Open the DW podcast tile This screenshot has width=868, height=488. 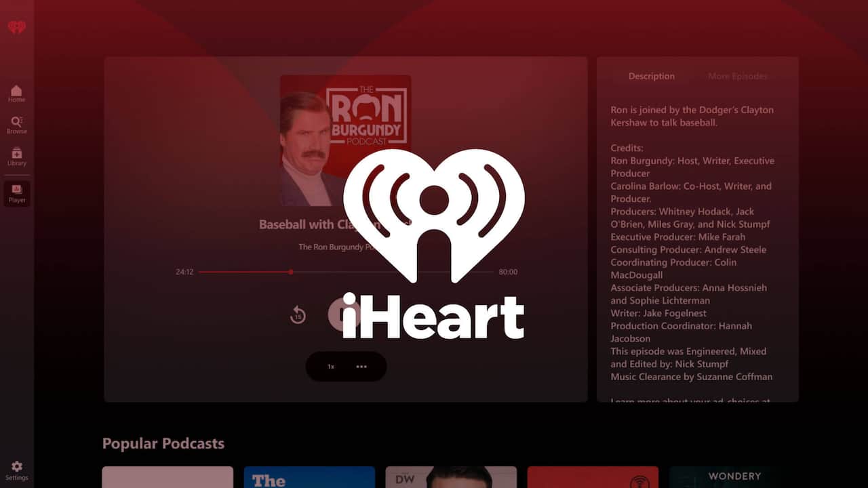pos(451,477)
